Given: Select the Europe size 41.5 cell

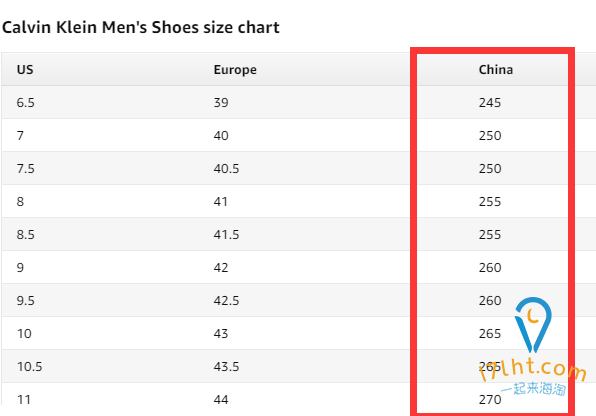Looking at the screenshot, I should (x=227, y=235).
